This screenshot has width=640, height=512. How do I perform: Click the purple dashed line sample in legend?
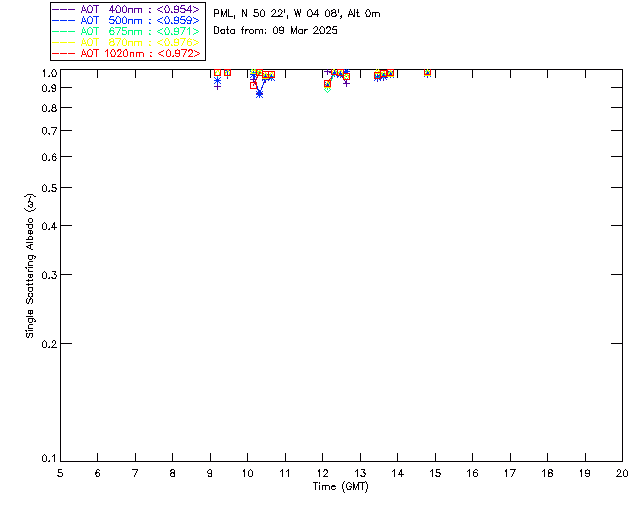(64, 9)
